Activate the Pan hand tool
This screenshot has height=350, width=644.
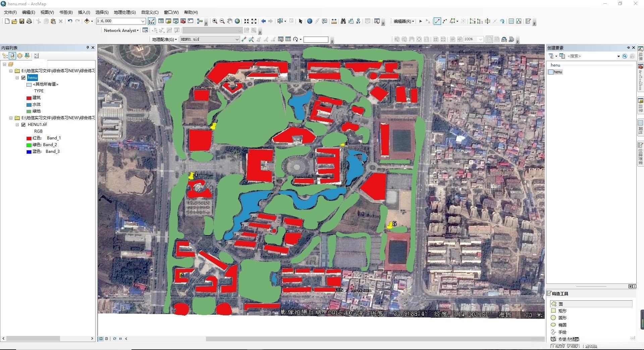point(229,21)
